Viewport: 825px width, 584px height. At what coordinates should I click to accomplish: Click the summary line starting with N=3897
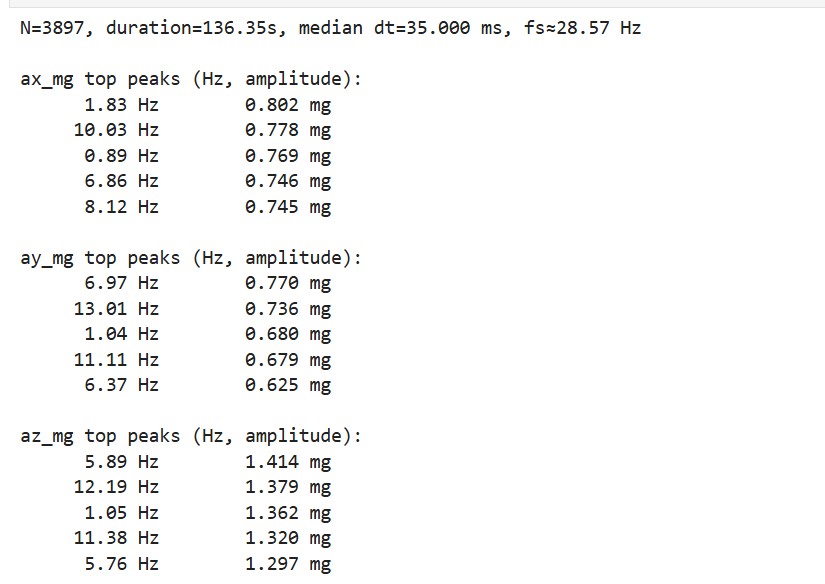(330, 28)
